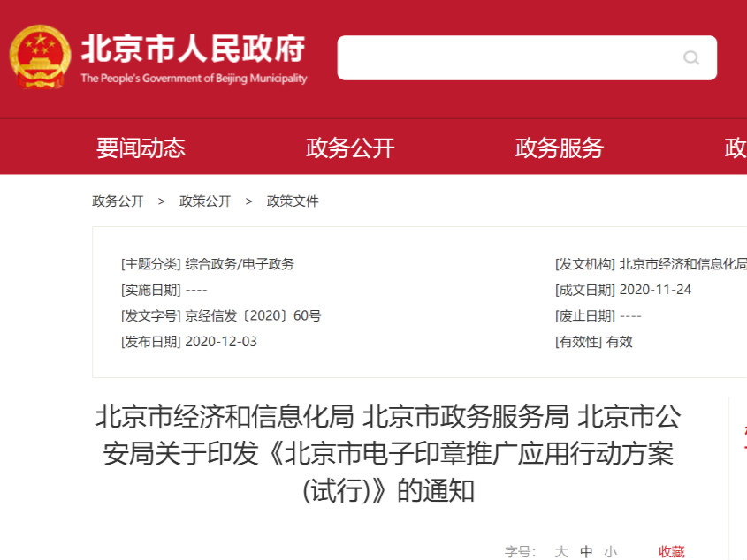Select the 综合政务/电子政务 category text
The width and height of the screenshot is (747, 560).
(240, 264)
